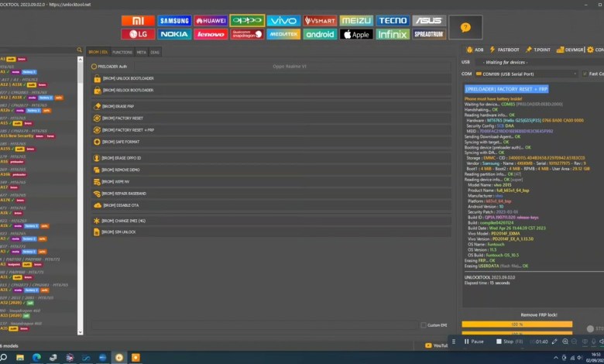Image resolution: width=604 pixels, height=364 pixels.
Task: Pause the screen recording
Action: tap(473, 341)
